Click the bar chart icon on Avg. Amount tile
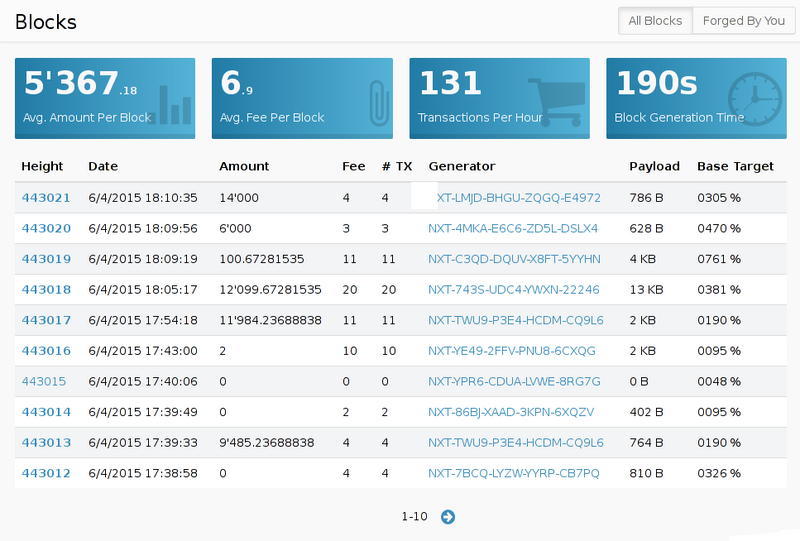The width and height of the screenshot is (800, 541). pyautogui.click(x=174, y=104)
